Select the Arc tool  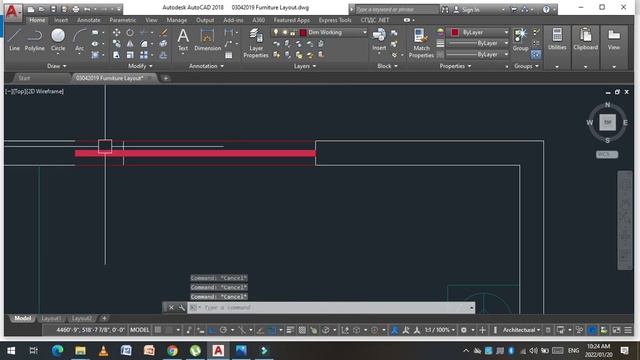click(80, 40)
